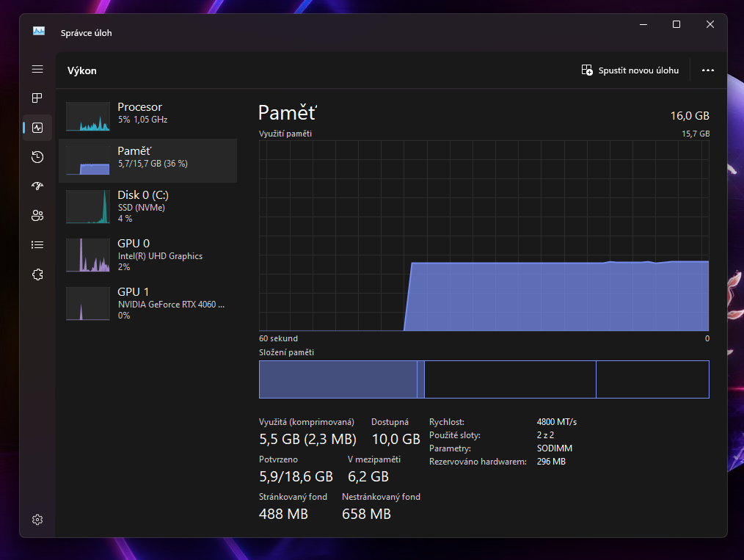Click the memory usage graph
The height and width of the screenshot is (560, 744).
pos(484,236)
